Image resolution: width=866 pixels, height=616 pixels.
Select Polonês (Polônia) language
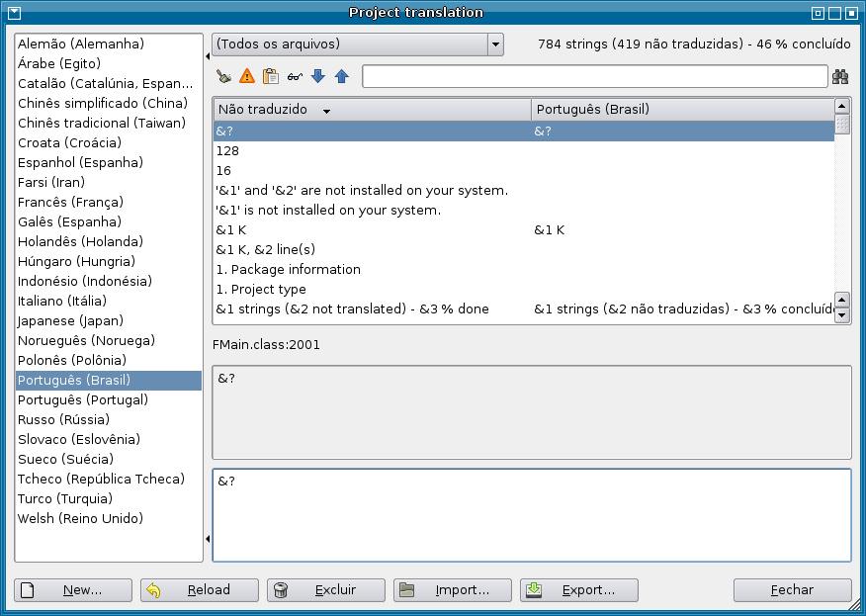pyautogui.click(x=109, y=360)
